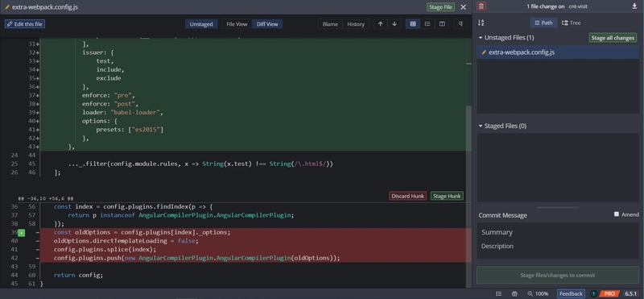Toggle the show whitespace pilcrow icon
The image size is (644, 299).
460,24
